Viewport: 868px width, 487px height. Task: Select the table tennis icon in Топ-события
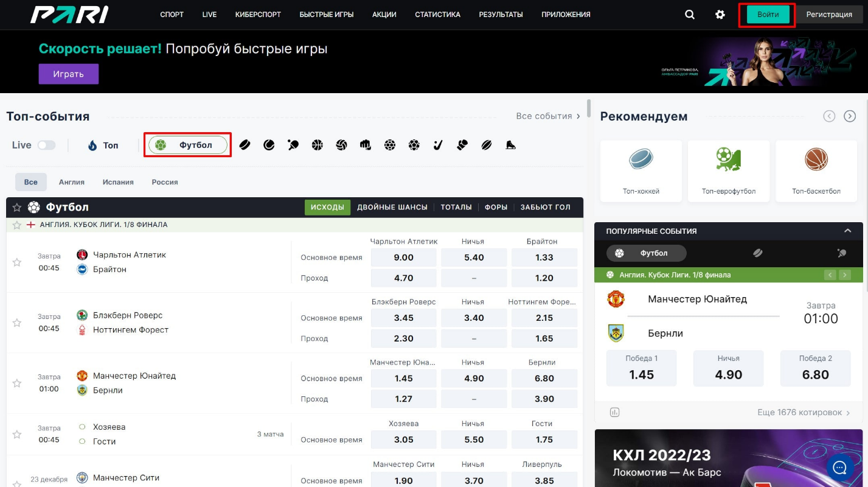click(x=293, y=145)
